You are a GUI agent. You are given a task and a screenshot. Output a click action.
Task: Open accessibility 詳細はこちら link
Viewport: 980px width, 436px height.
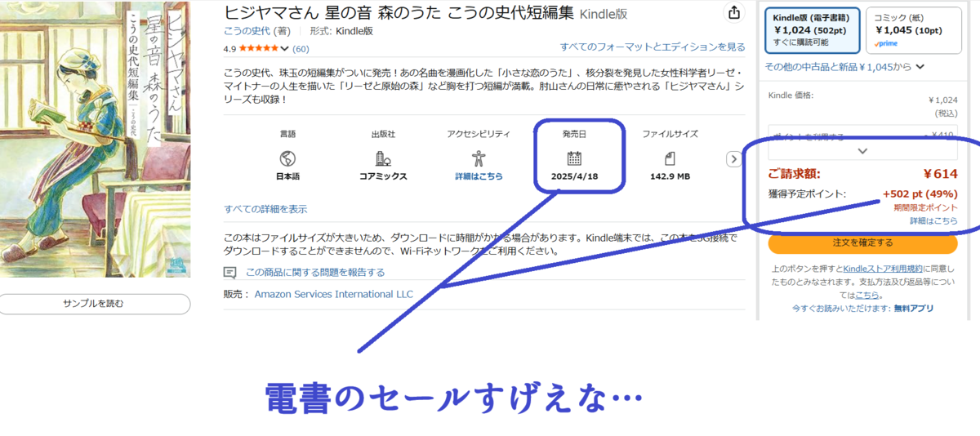(479, 176)
